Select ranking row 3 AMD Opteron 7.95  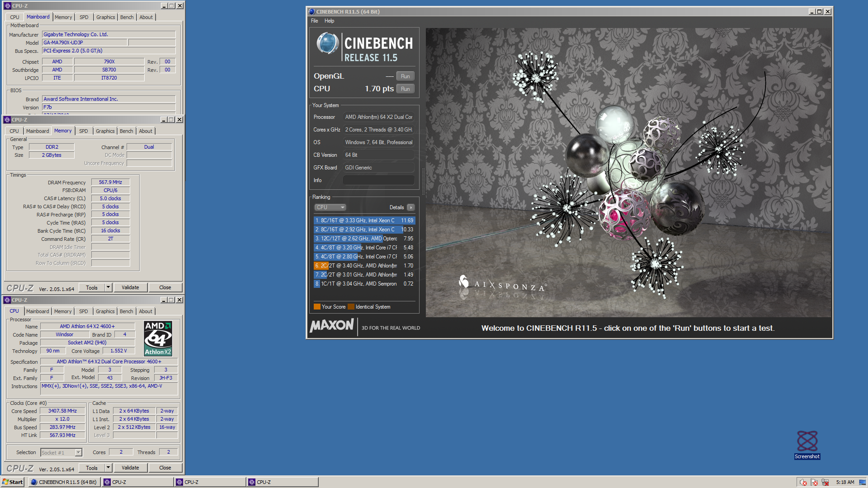pos(364,239)
